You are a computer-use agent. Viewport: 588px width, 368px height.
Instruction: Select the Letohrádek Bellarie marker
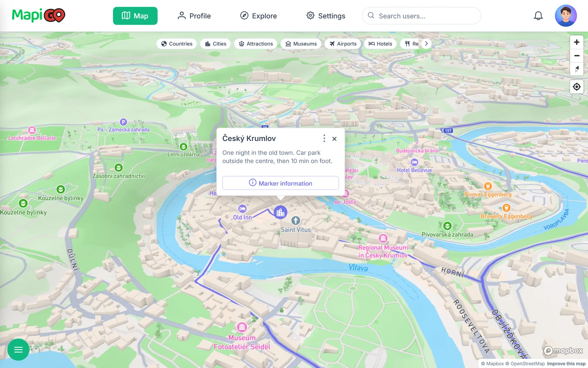[x=32, y=130]
